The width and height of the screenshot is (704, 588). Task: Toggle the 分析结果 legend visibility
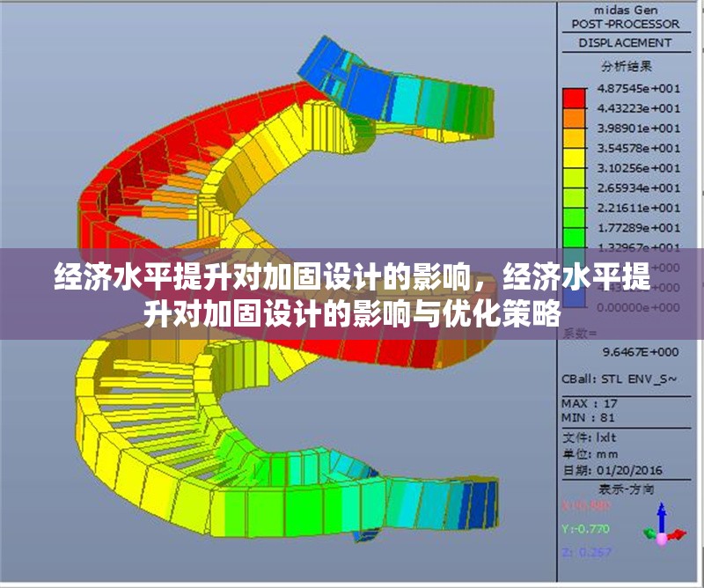(627, 63)
